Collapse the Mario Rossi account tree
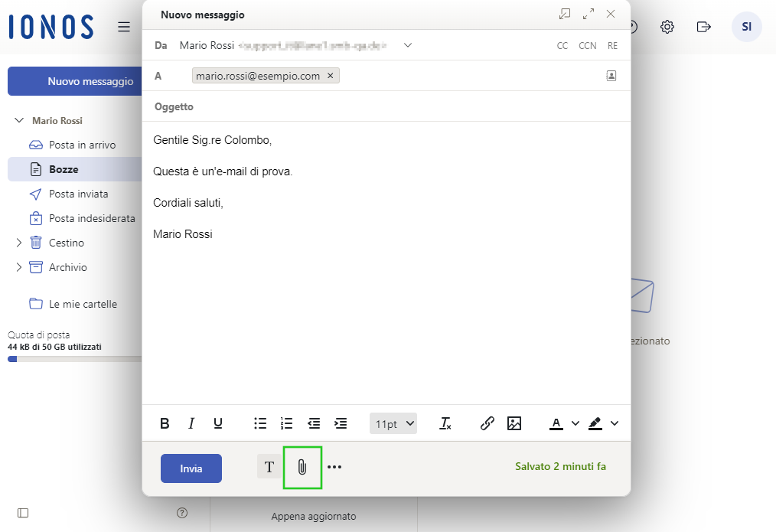This screenshot has width=776, height=532. point(19,120)
